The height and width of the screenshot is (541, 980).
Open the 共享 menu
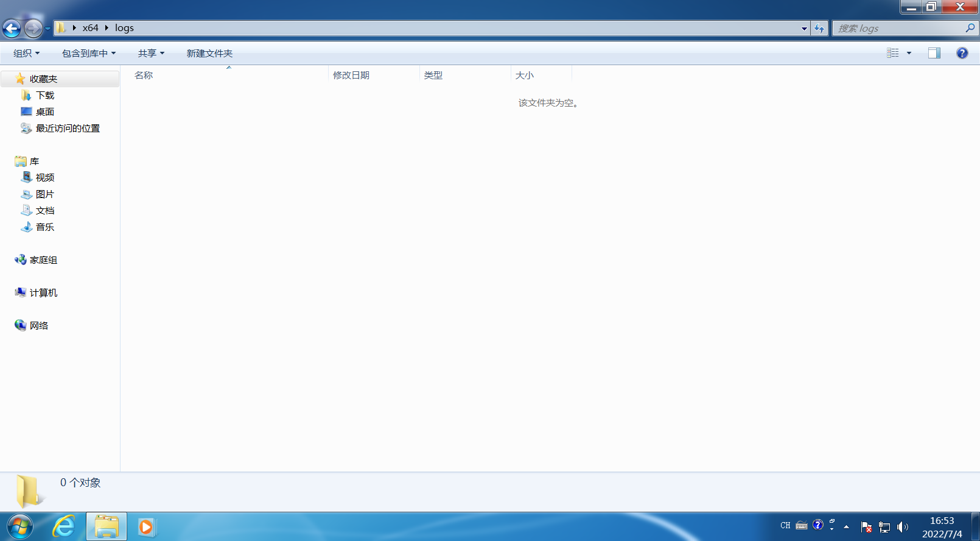pyautogui.click(x=151, y=53)
